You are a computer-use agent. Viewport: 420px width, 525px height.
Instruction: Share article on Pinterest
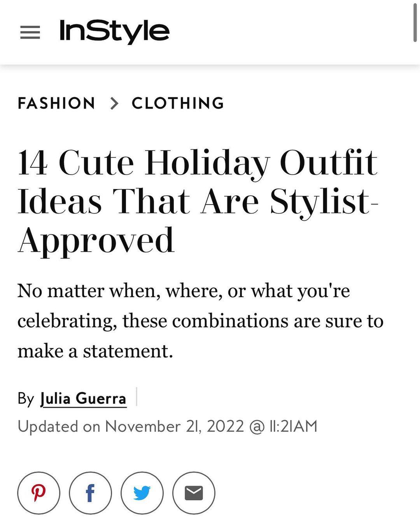(x=39, y=493)
